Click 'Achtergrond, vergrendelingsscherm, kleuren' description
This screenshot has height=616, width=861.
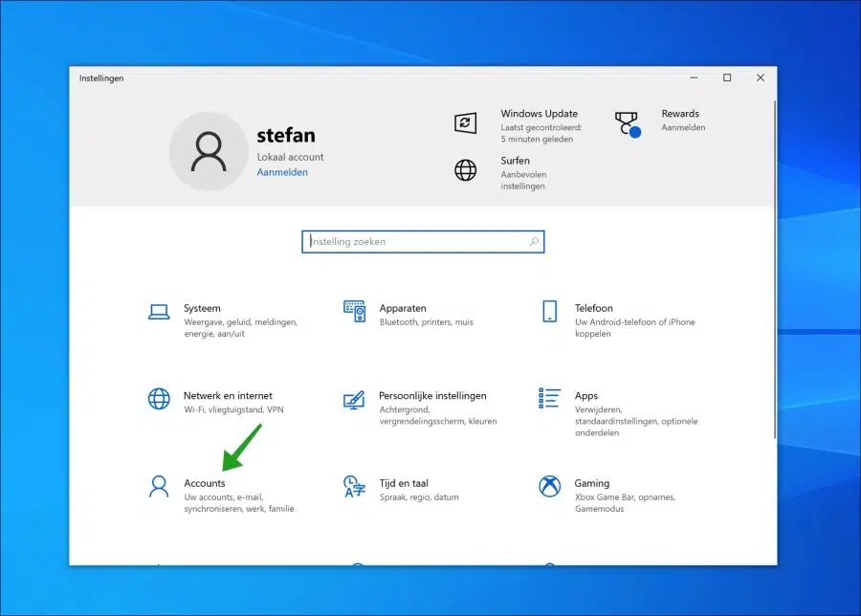[438, 415]
